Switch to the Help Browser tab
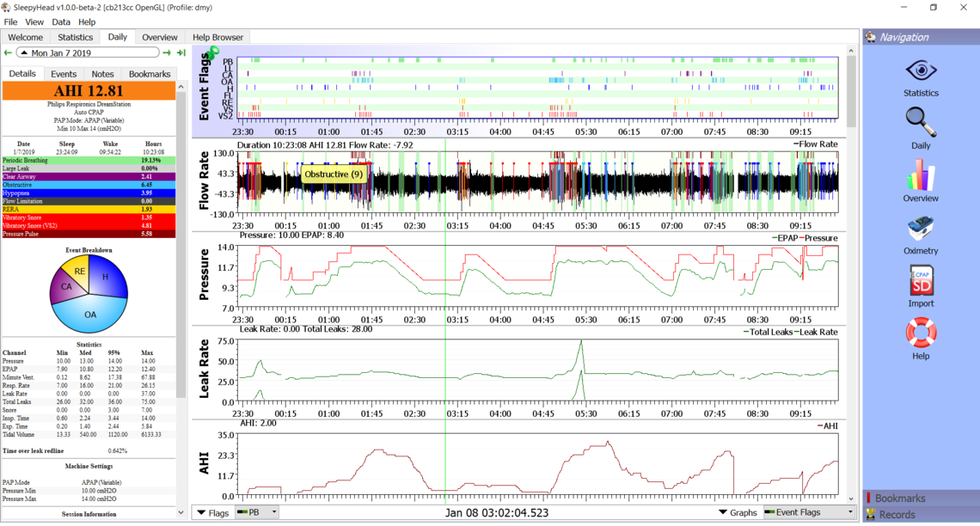 click(217, 38)
